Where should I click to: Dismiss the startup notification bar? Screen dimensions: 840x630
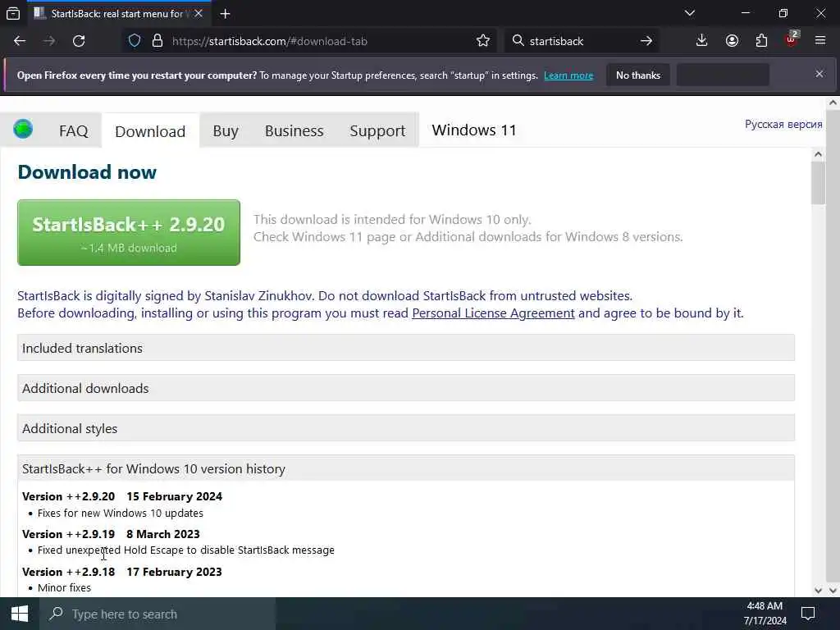(x=819, y=74)
